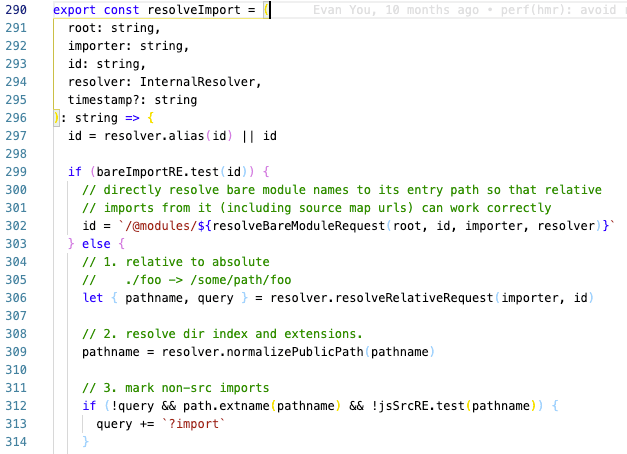Screen dimensions: 627x454
Task: Click the '?import' string on line 313
Action: pos(194,424)
